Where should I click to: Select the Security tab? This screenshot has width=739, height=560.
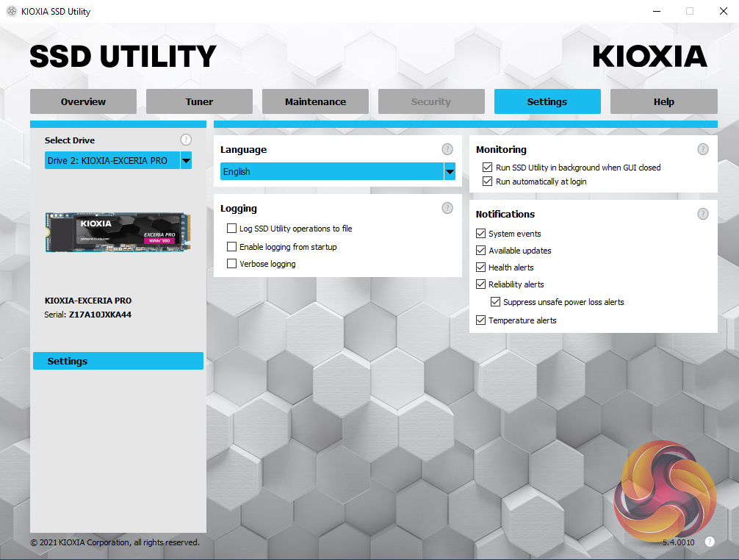coord(431,101)
